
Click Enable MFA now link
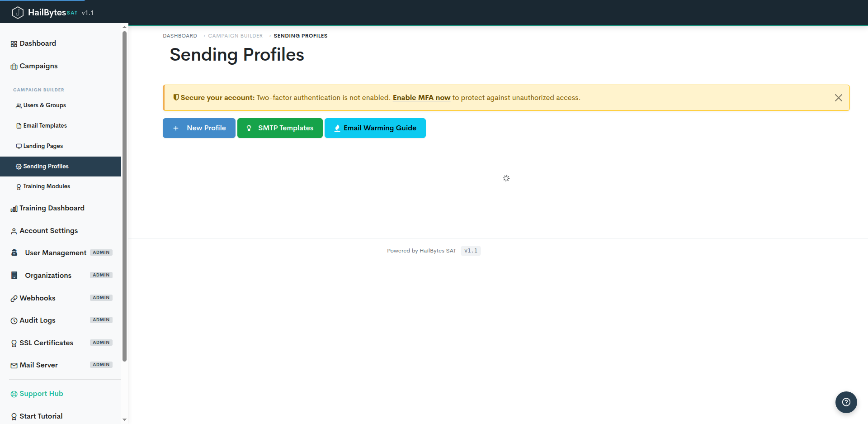click(421, 98)
